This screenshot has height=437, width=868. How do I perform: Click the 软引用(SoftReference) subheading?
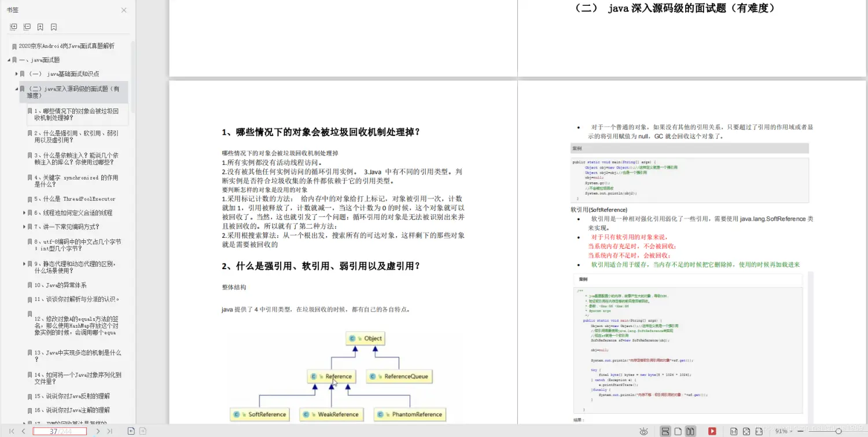(599, 210)
